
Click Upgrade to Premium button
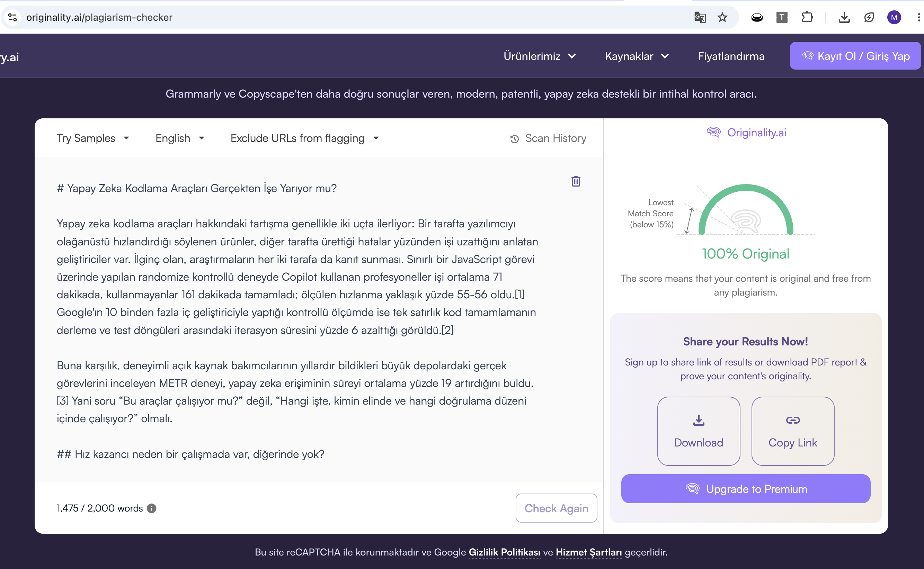point(746,488)
